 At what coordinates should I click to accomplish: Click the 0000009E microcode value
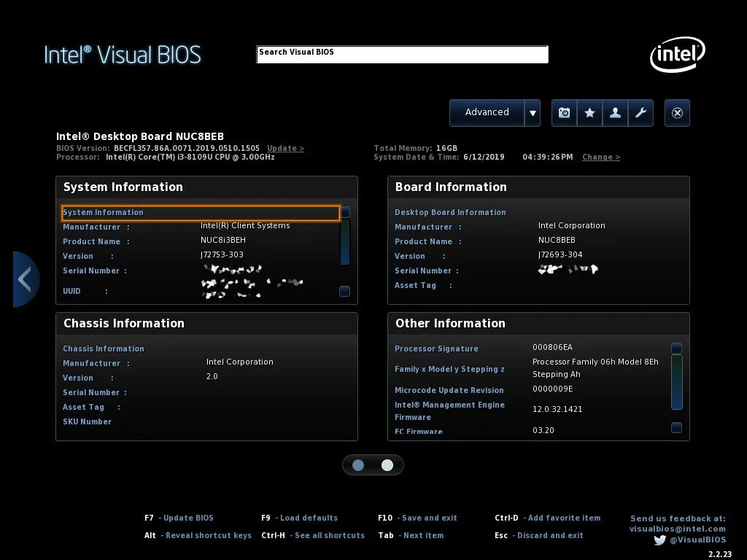[x=553, y=389]
